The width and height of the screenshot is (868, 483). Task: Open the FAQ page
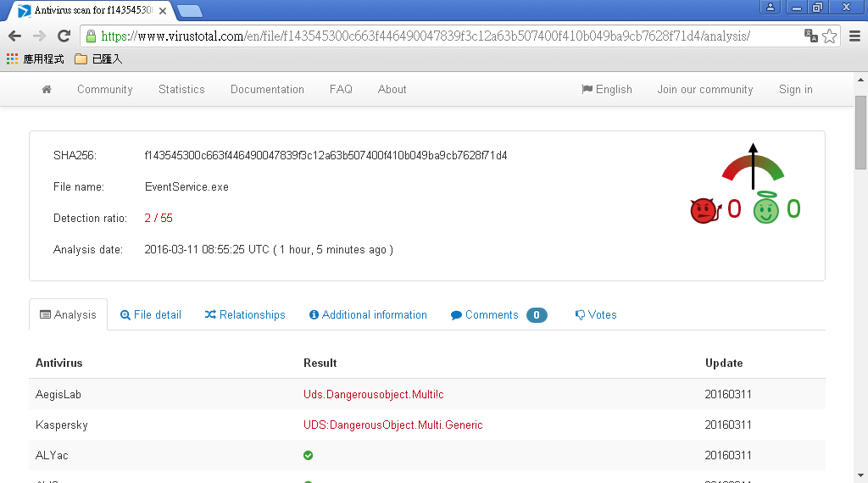click(x=341, y=89)
